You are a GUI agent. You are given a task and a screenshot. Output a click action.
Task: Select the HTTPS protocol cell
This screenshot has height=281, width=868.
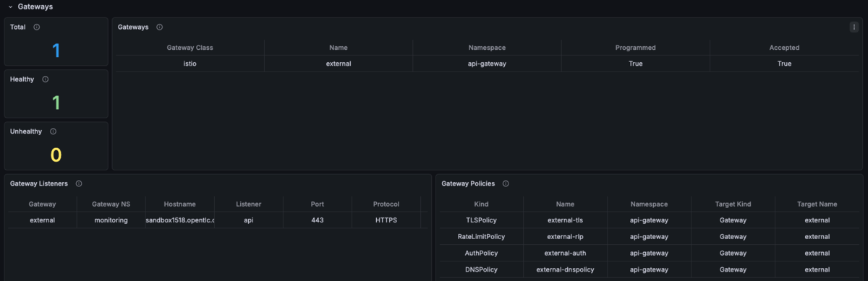pyautogui.click(x=386, y=220)
